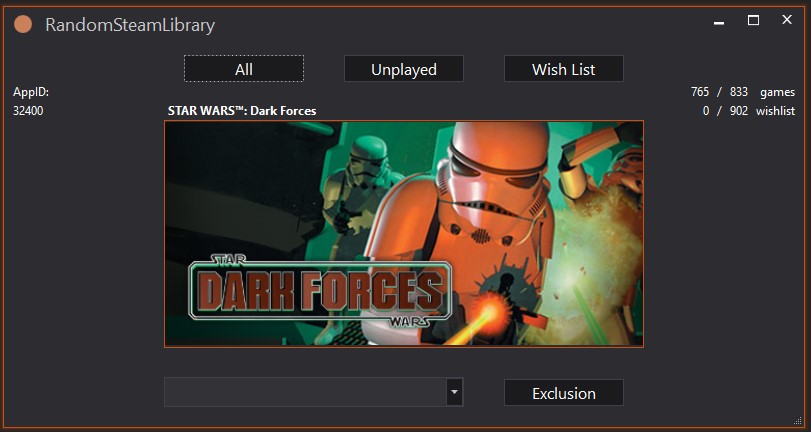This screenshot has height=432, width=811.
Task: Click the AppID number 32400
Action: pos(28,111)
